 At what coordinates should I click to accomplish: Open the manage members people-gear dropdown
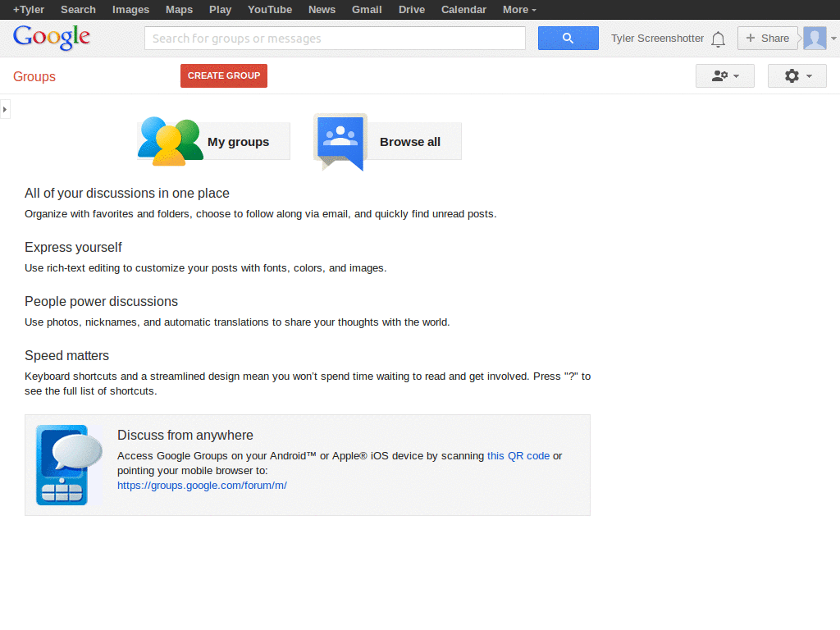[x=725, y=76]
